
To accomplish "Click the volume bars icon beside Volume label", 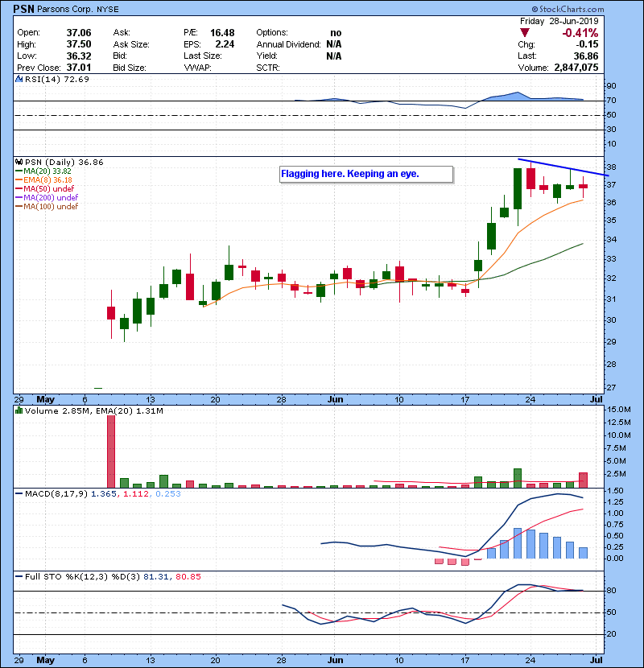I will (x=19, y=410).
